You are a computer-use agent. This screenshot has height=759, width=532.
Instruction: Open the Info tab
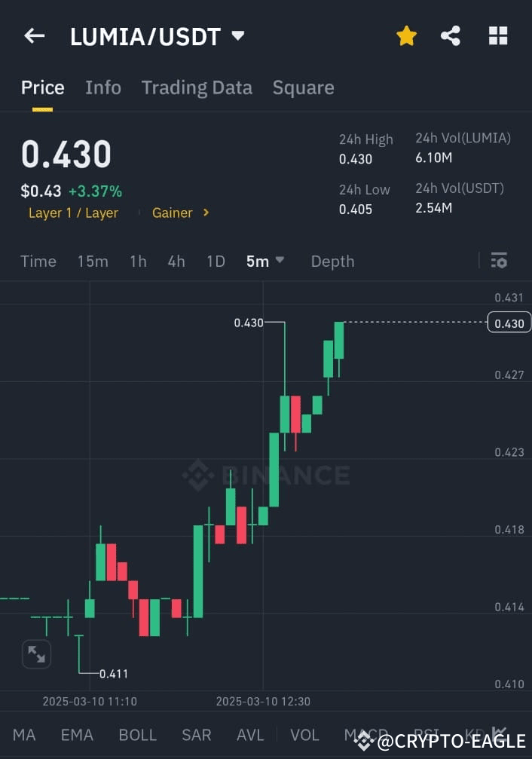pyautogui.click(x=102, y=87)
